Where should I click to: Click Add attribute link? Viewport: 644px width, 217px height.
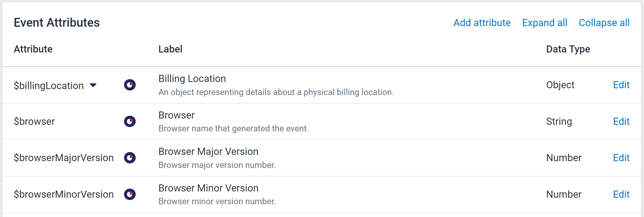coord(482,23)
